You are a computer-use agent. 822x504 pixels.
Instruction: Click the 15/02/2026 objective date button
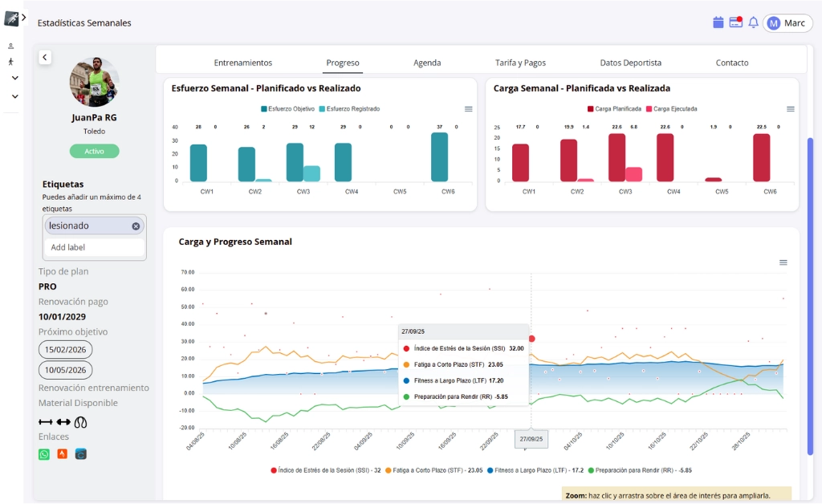point(65,350)
